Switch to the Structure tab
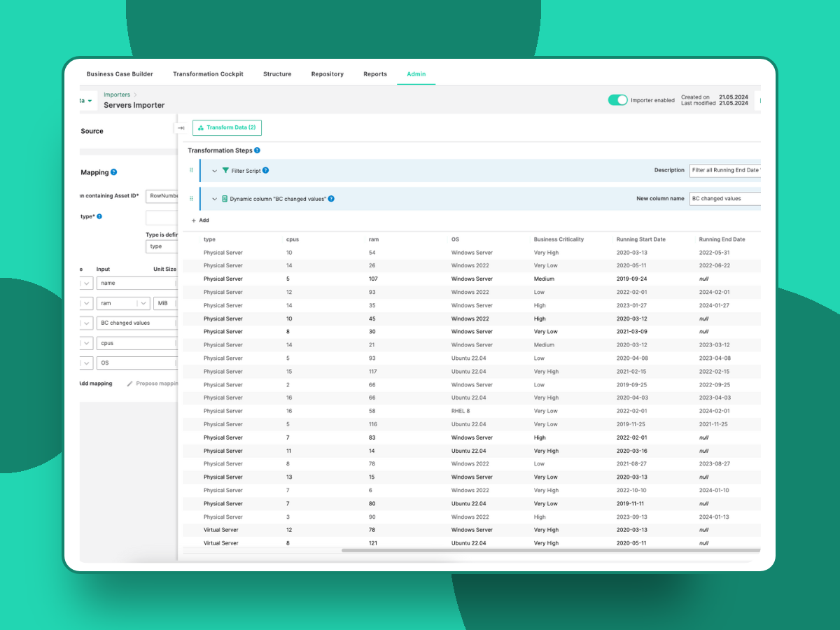Image resolution: width=840 pixels, height=630 pixels. tap(277, 74)
